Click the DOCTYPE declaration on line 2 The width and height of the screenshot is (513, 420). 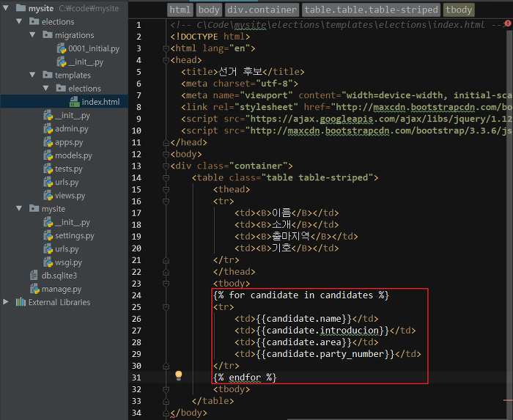[x=210, y=37]
